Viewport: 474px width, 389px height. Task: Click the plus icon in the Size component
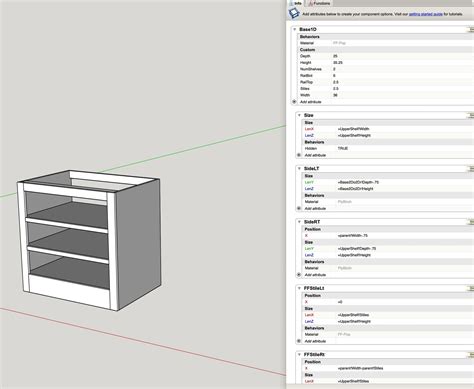click(x=299, y=155)
